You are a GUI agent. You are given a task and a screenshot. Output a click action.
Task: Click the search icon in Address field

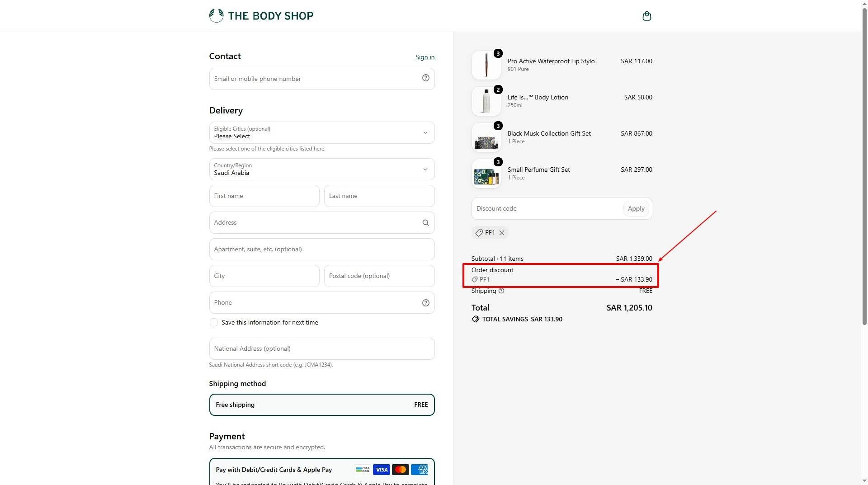425,223
